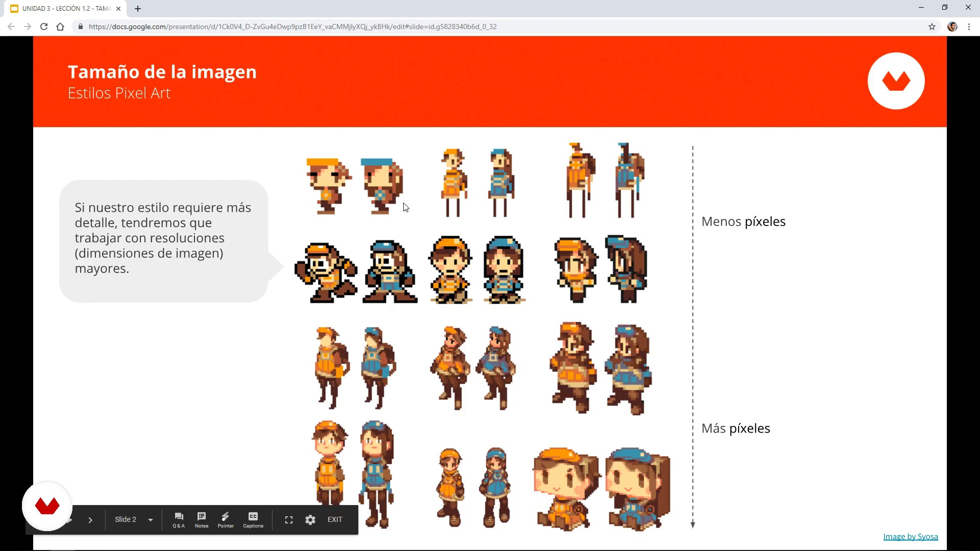The height and width of the screenshot is (551, 980).
Task: Close the UNIDAD 3 browser tab
Action: point(118,9)
